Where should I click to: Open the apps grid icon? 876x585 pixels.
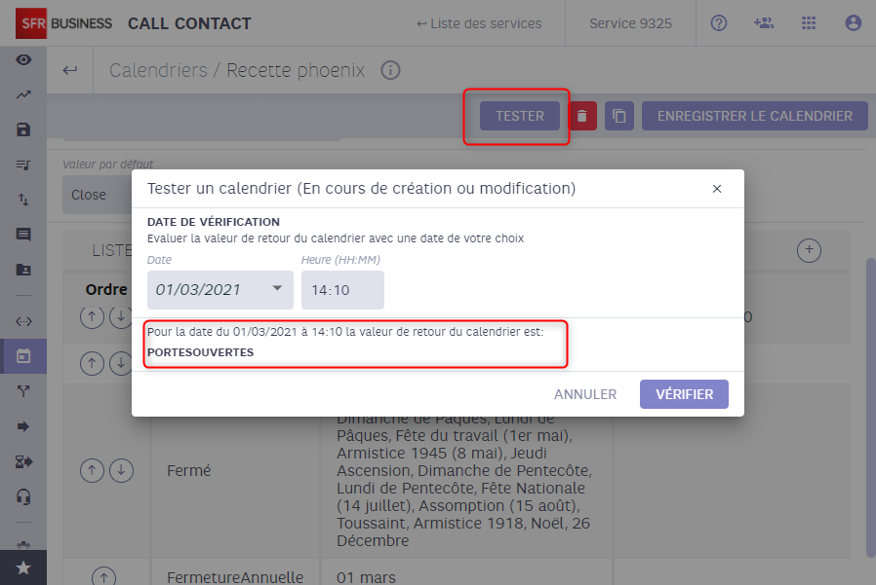[808, 23]
